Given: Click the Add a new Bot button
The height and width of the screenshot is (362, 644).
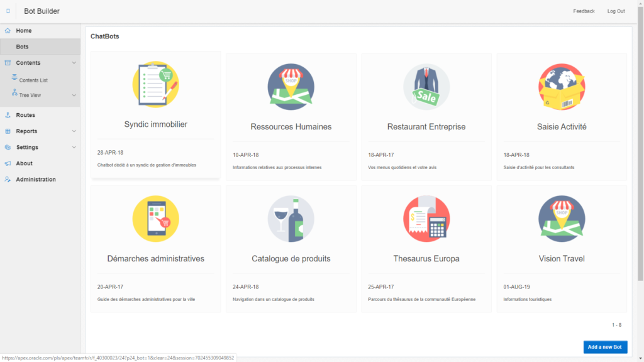Looking at the screenshot, I should click(x=605, y=347).
